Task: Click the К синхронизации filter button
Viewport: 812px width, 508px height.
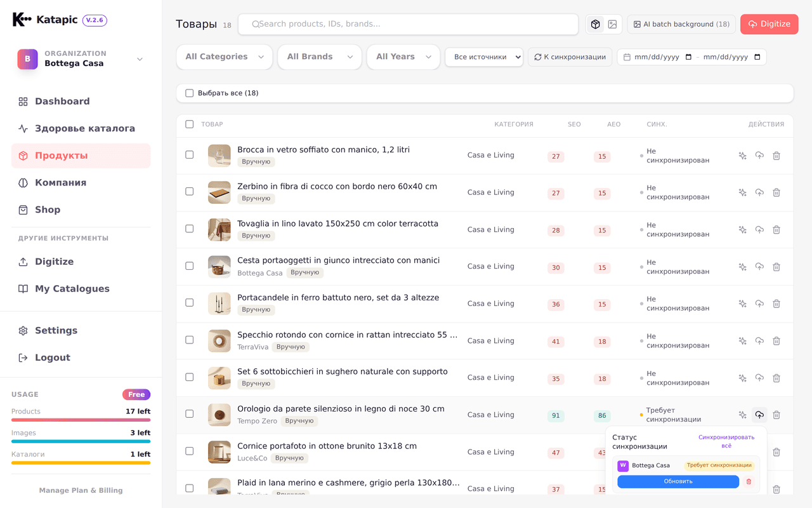Action: pyautogui.click(x=570, y=57)
